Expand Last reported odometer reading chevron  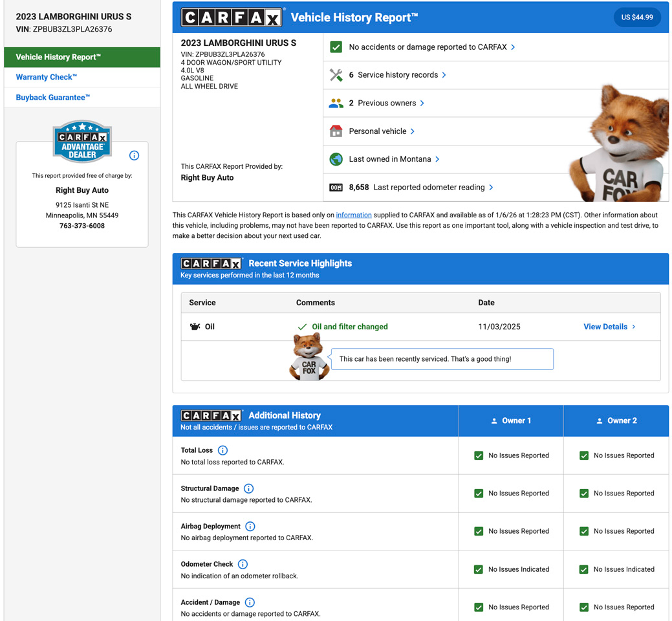[491, 188]
